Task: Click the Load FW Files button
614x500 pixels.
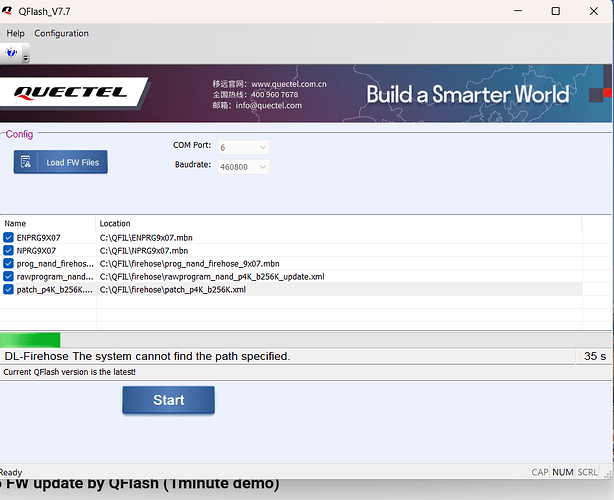Action: click(61, 162)
